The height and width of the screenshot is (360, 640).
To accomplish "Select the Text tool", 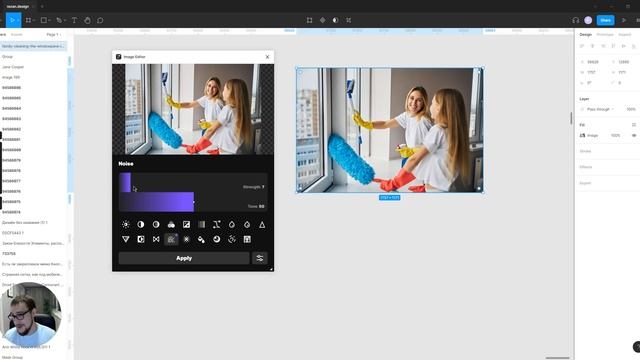I will click(74, 20).
